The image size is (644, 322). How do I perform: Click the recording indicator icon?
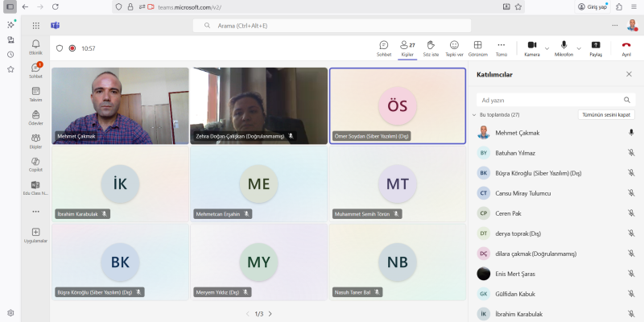tap(72, 48)
